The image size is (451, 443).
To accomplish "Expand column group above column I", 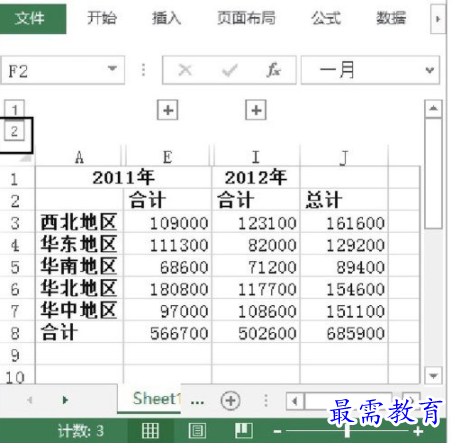I will [256, 110].
